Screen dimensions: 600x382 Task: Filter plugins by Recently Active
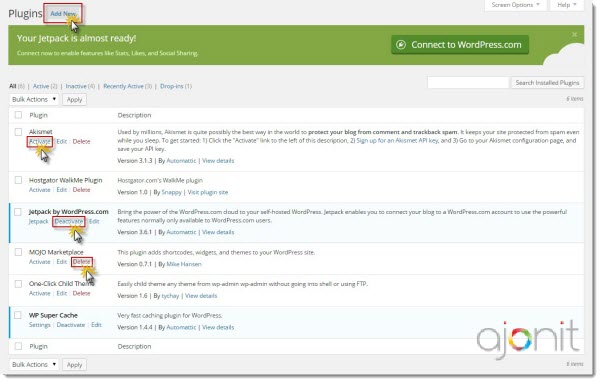coord(123,86)
